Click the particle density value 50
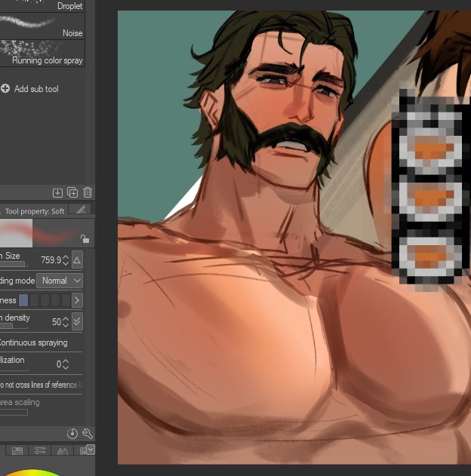 (57, 322)
